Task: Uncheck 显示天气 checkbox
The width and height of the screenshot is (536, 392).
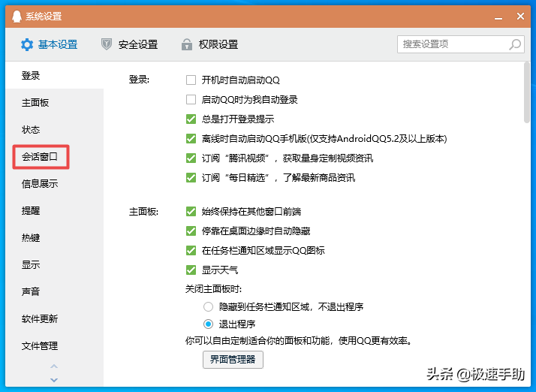Action: (191, 270)
